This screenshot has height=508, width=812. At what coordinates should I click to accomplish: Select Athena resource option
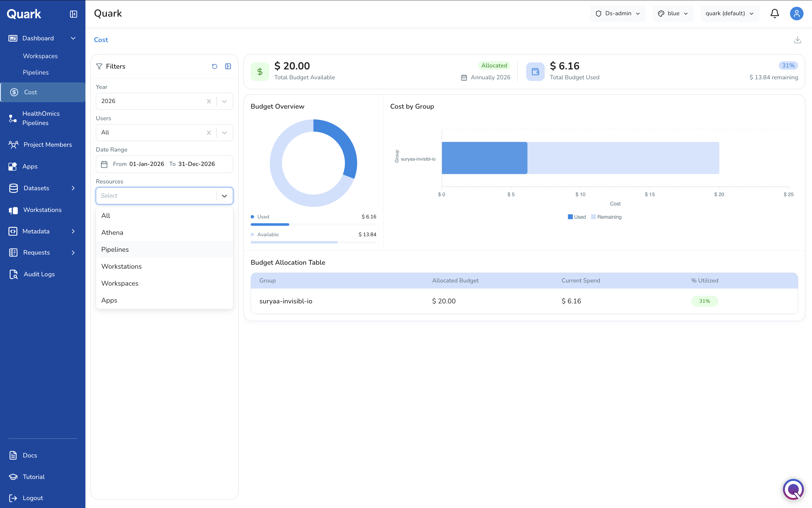(x=164, y=233)
